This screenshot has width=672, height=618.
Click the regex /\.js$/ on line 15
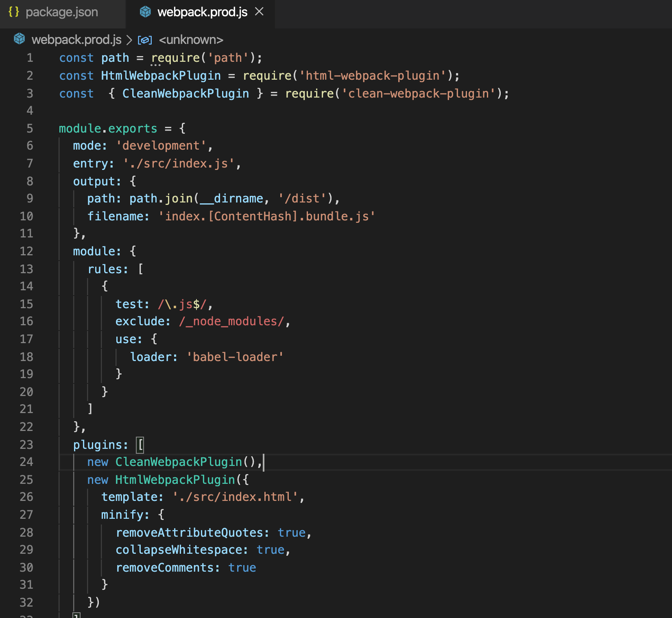pos(183,304)
